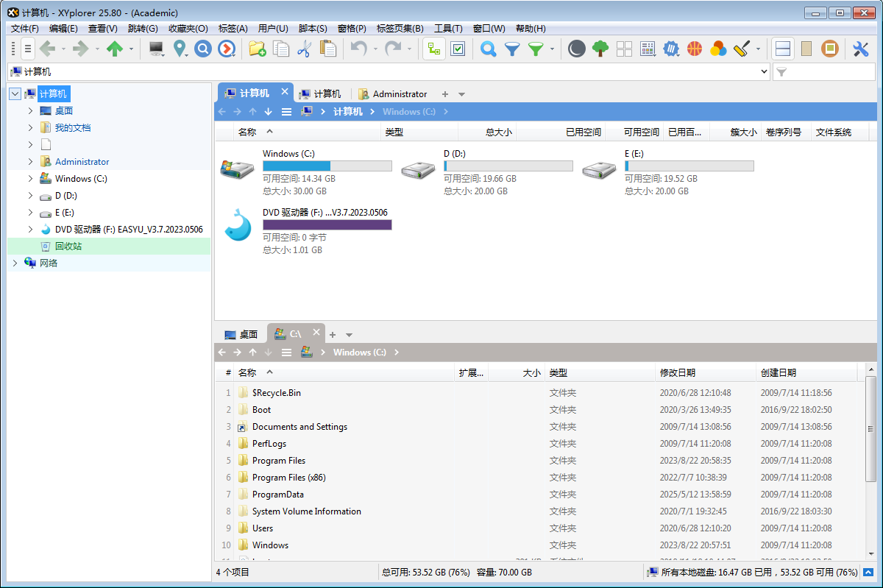Sort by 修改日期 column header
This screenshot has height=588, width=883.
point(677,373)
